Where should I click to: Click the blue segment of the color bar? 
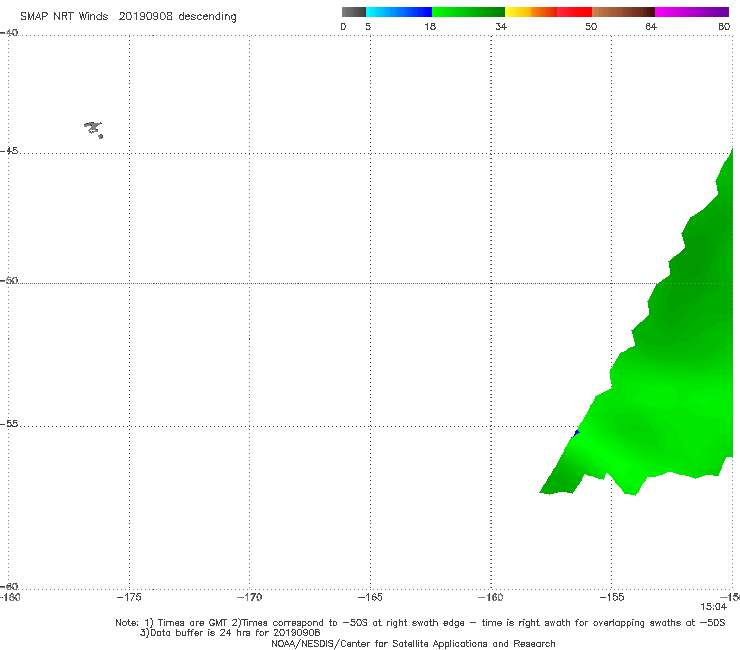(399, 12)
